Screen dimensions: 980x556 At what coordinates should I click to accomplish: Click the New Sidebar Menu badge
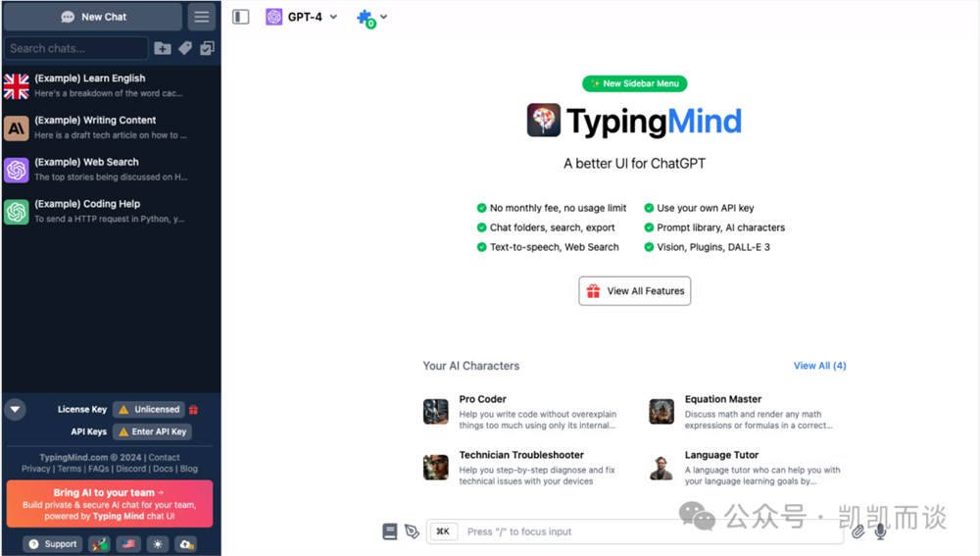pyautogui.click(x=634, y=83)
